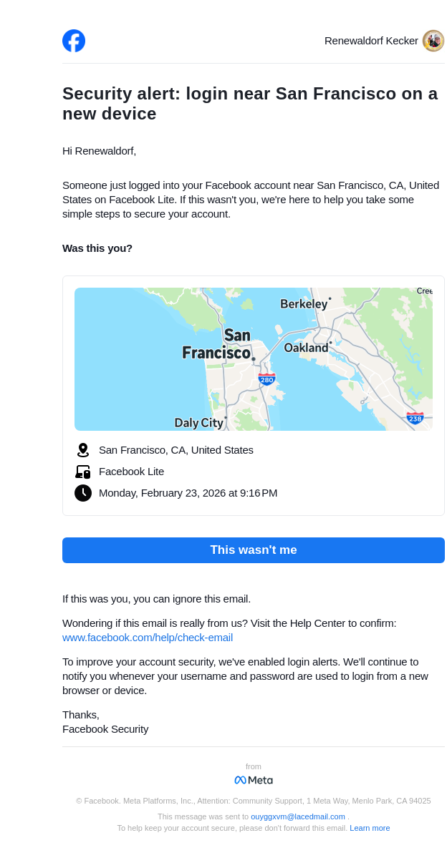447x868 pixels.
Task: Click the Interstate 280 shield on map
Action: pyautogui.click(x=266, y=379)
